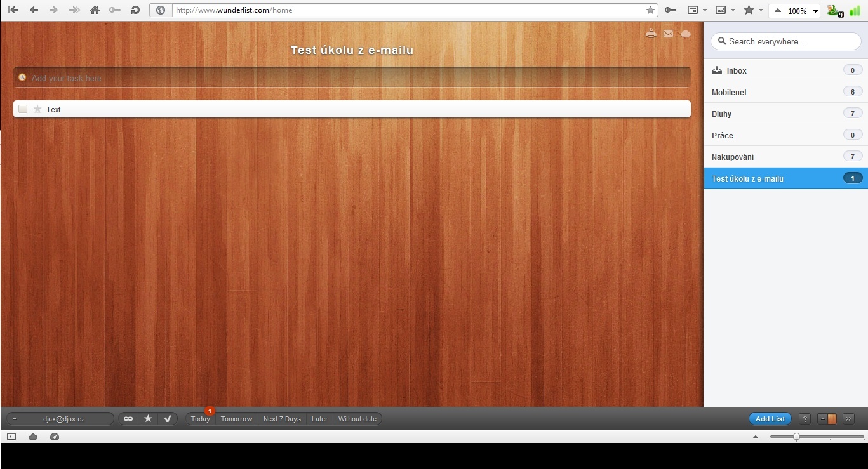Click the email sharing envelope icon
Viewport: 868px width, 469px height.
(668, 33)
